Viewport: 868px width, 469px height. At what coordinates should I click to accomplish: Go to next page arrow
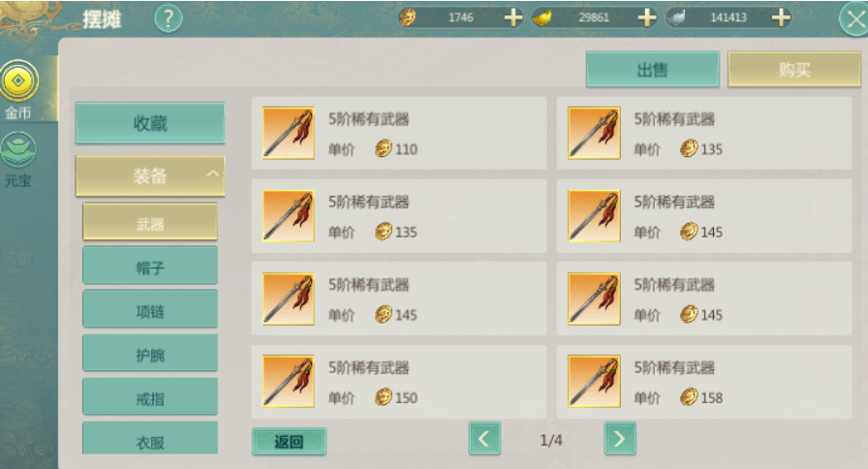pyautogui.click(x=620, y=439)
